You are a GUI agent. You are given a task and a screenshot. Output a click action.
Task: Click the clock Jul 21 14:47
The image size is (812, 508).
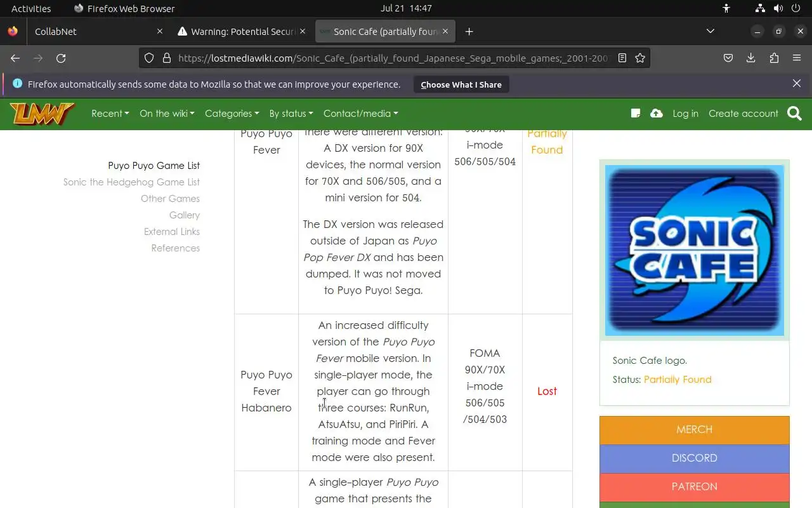406,8
